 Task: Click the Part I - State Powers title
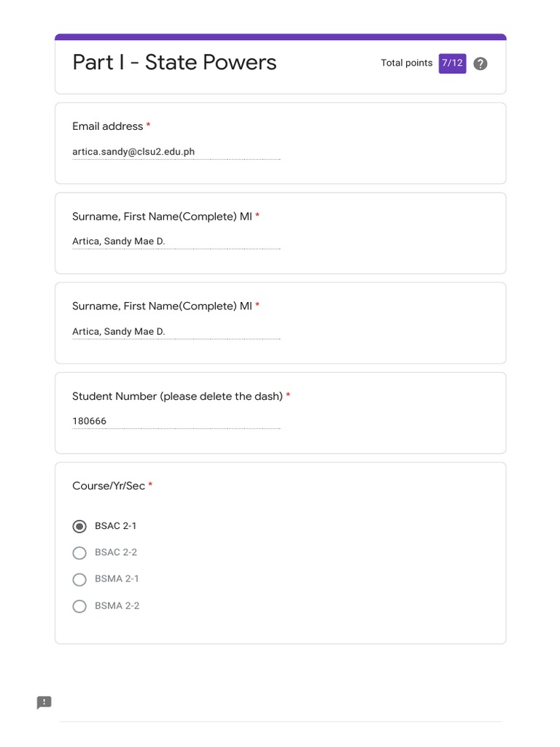coord(174,63)
